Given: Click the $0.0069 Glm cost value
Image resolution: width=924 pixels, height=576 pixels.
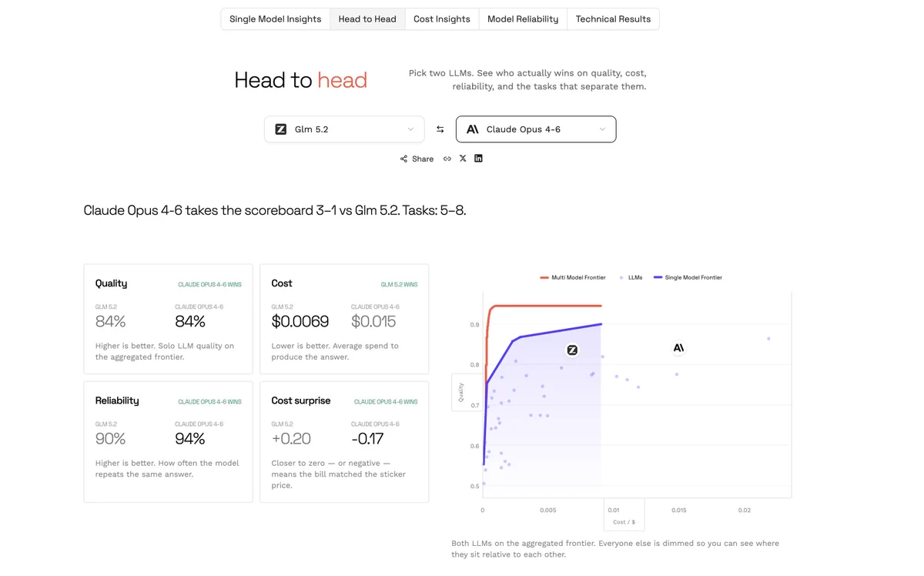Looking at the screenshot, I should (x=300, y=321).
